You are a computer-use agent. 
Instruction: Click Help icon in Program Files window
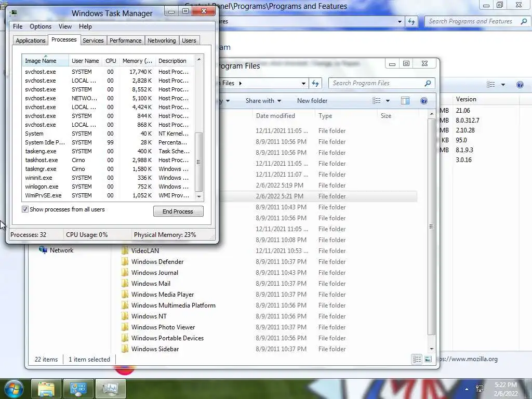tap(424, 101)
